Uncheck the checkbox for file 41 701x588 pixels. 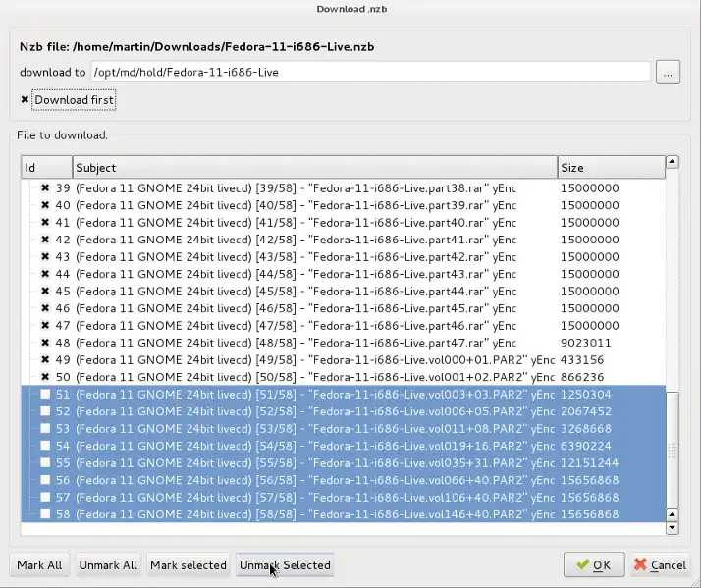tap(45, 223)
